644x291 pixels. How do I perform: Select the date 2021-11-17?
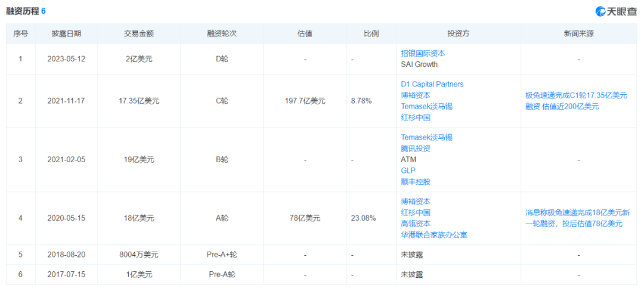click(x=67, y=101)
